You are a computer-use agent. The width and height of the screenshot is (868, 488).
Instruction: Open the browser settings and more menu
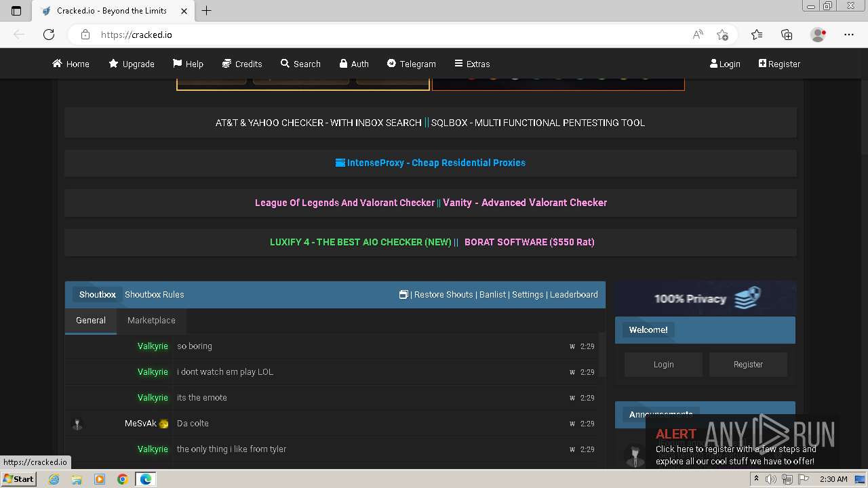point(849,35)
